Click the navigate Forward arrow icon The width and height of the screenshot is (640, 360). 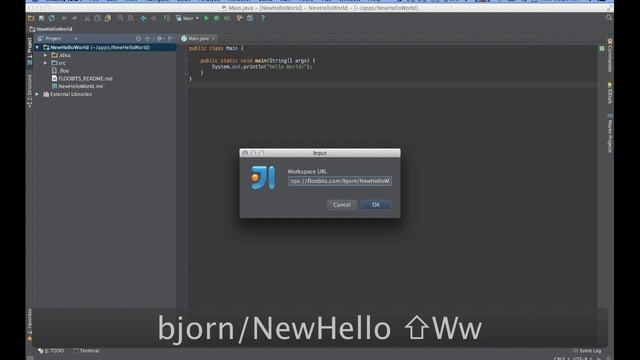pyautogui.click(x=154, y=18)
